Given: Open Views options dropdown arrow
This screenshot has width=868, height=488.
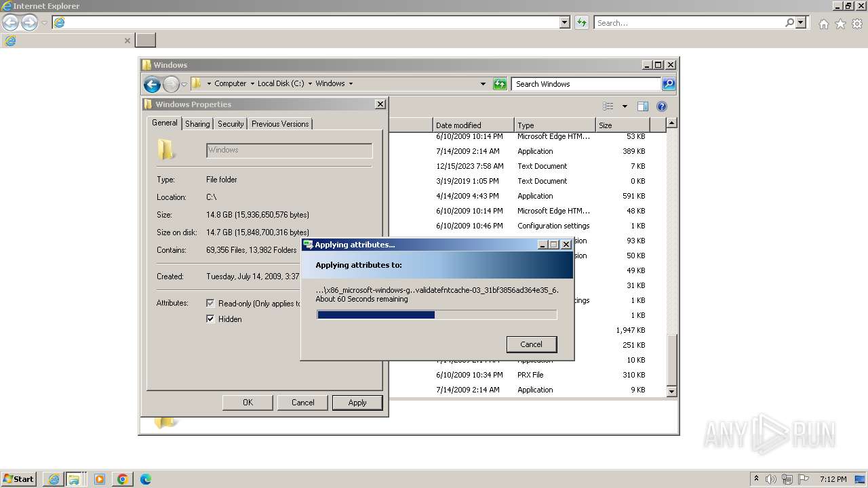Looking at the screenshot, I should 625,106.
